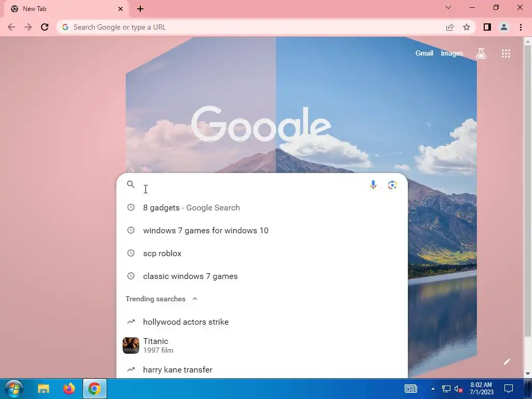Open the Gmail link
This screenshot has width=532, height=399.
424,54
